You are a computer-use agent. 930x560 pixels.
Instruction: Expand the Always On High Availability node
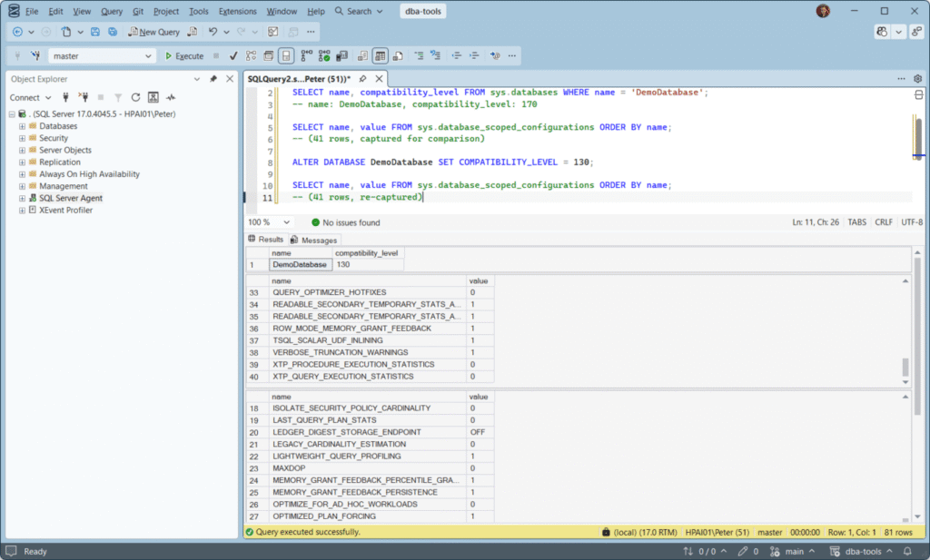(x=22, y=174)
